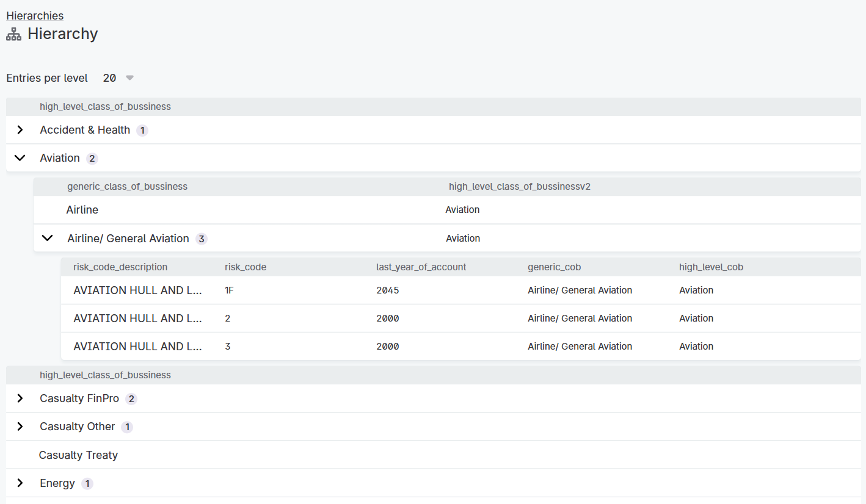Click the count badge next to Aviation
866x504 pixels.
[x=92, y=159]
